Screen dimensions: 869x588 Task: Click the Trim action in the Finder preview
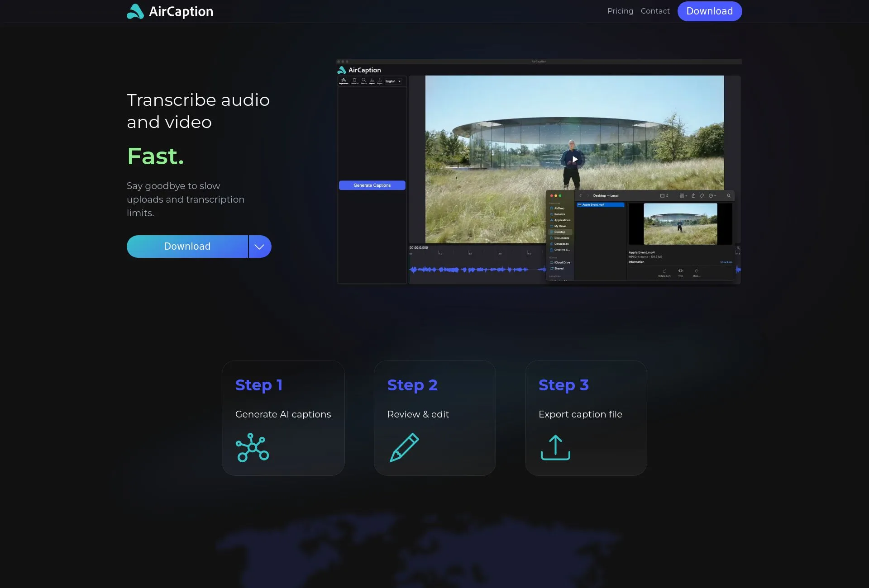coord(681,273)
